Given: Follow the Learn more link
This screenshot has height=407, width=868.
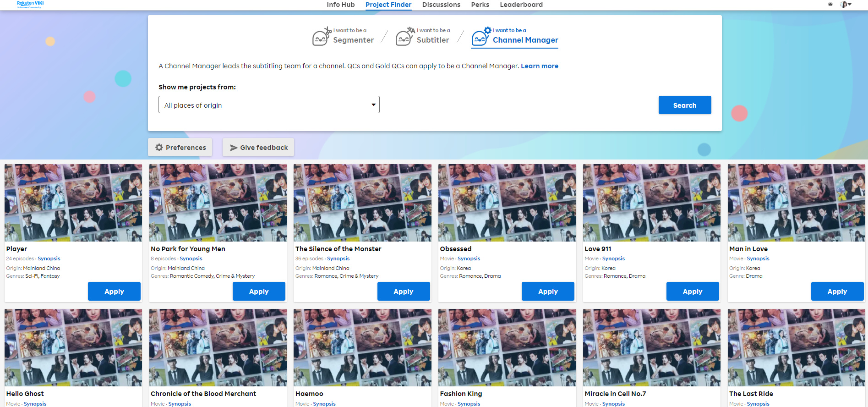Looking at the screenshot, I should [x=539, y=66].
